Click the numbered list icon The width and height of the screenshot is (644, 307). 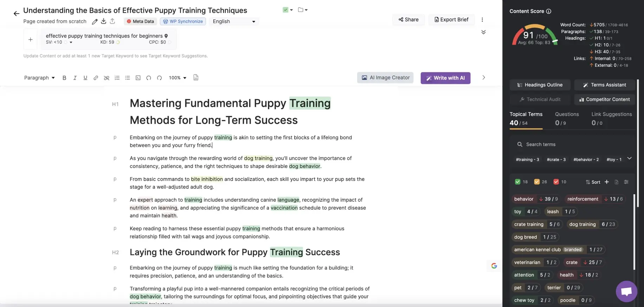click(117, 78)
